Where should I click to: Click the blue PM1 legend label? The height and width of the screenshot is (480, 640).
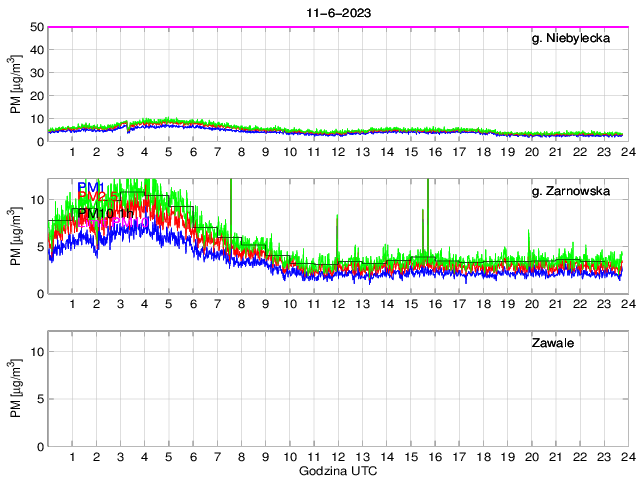(91, 186)
